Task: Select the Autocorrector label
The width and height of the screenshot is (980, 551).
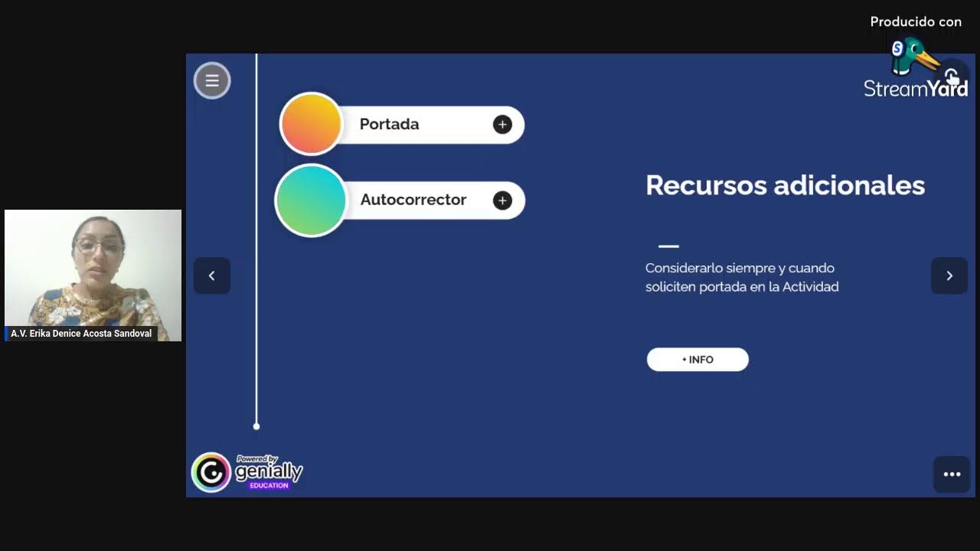Action: [x=413, y=200]
